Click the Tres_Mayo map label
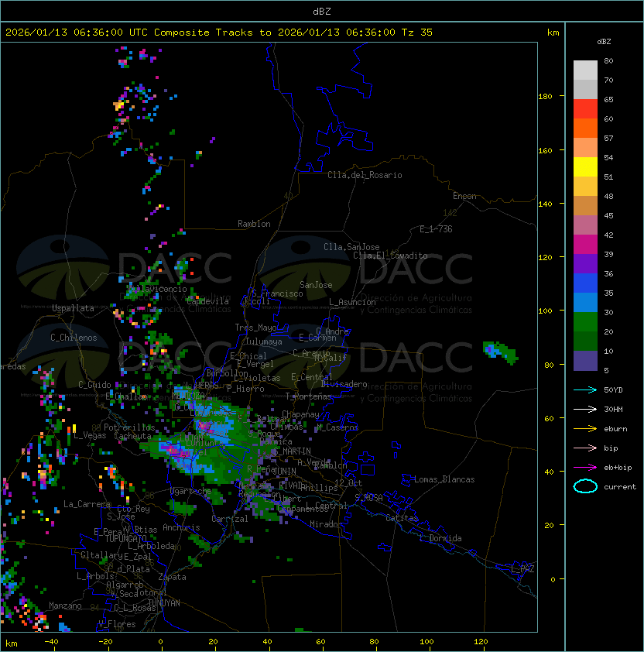 [255, 328]
